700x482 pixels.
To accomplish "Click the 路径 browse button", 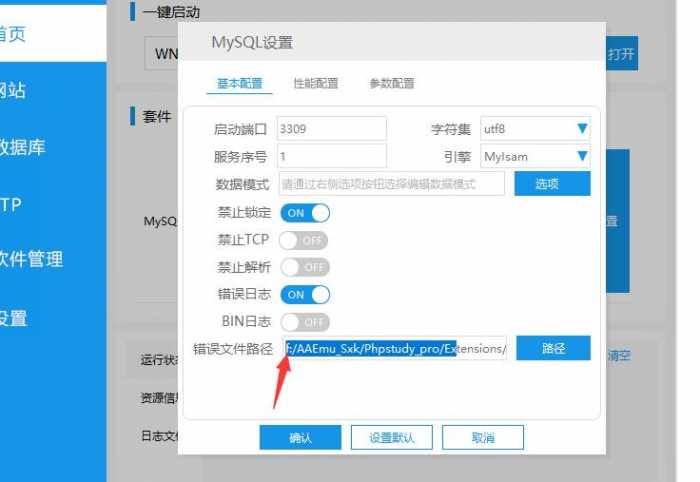I will click(x=553, y=349).
